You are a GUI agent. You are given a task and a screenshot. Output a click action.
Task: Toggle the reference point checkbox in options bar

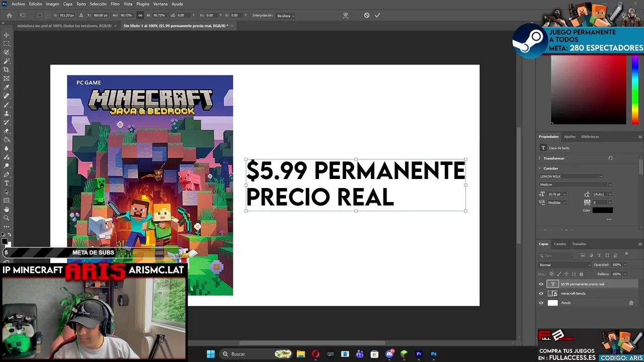point(40,15)
